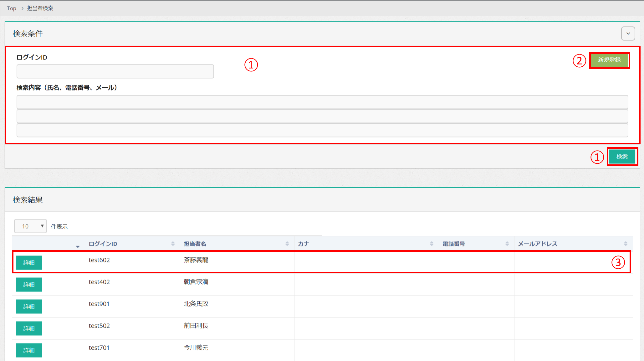This screenshot has height=361, width=644.
Task: Click the first column's descending sort arrow
Action: point(78,247)
